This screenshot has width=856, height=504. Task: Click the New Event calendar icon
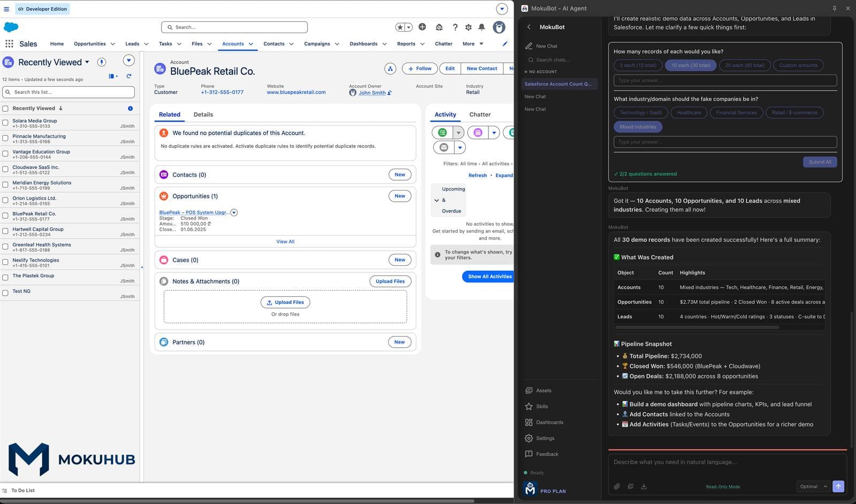[478, 132]
